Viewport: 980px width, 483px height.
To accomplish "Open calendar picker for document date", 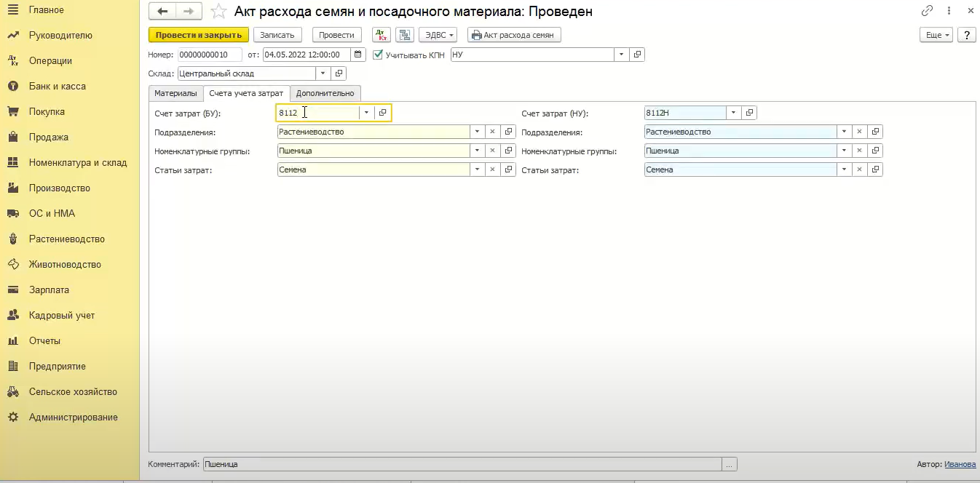I will point(357,55).
